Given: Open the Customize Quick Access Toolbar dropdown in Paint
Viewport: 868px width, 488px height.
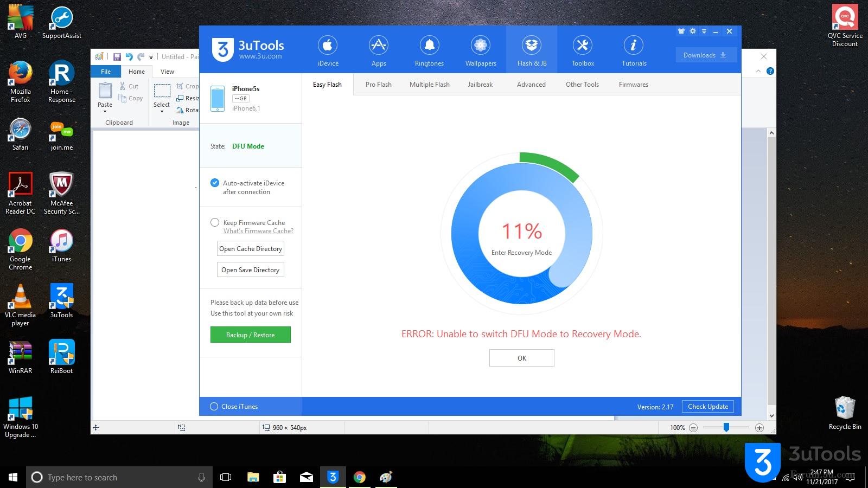Looking at the screenshot, I should [151, 56].
